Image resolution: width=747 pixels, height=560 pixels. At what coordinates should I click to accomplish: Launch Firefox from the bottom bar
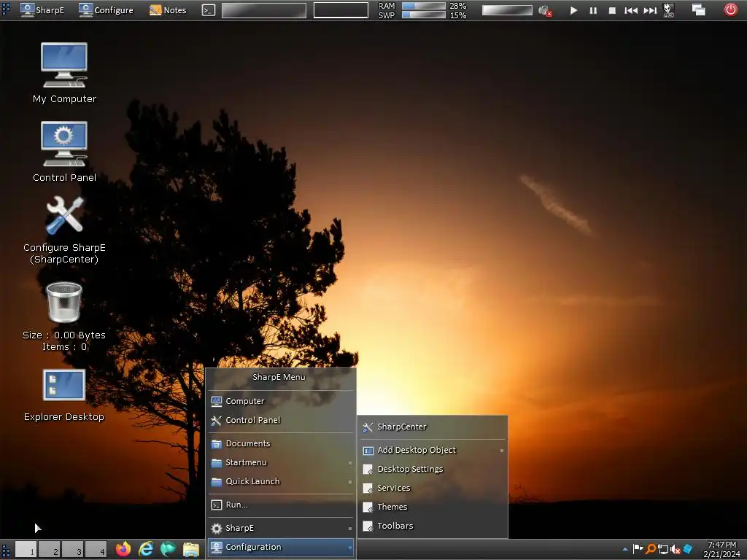[x=123, y=549]
